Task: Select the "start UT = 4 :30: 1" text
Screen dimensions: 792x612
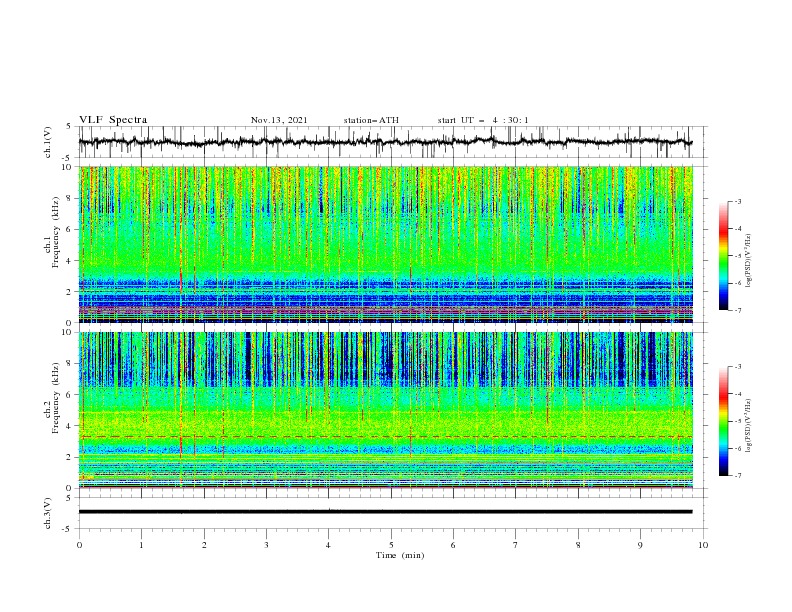Action: pos(483,120)
